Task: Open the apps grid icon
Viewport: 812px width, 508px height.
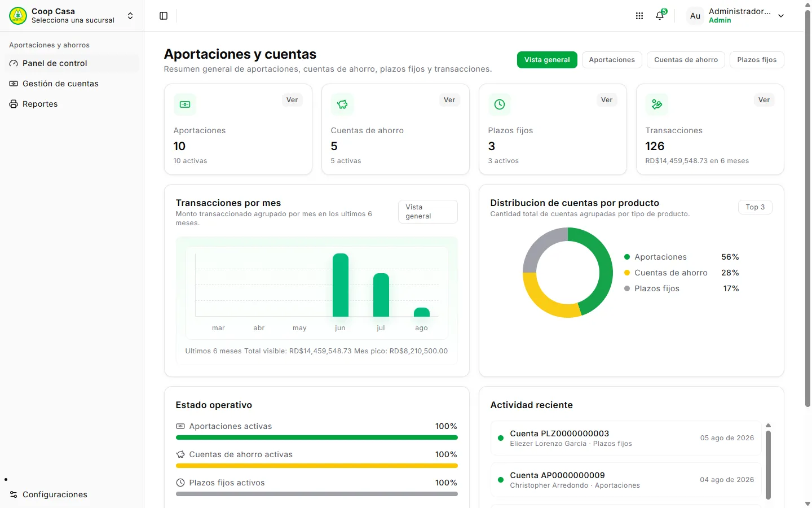Action: [x=639, y=16]
